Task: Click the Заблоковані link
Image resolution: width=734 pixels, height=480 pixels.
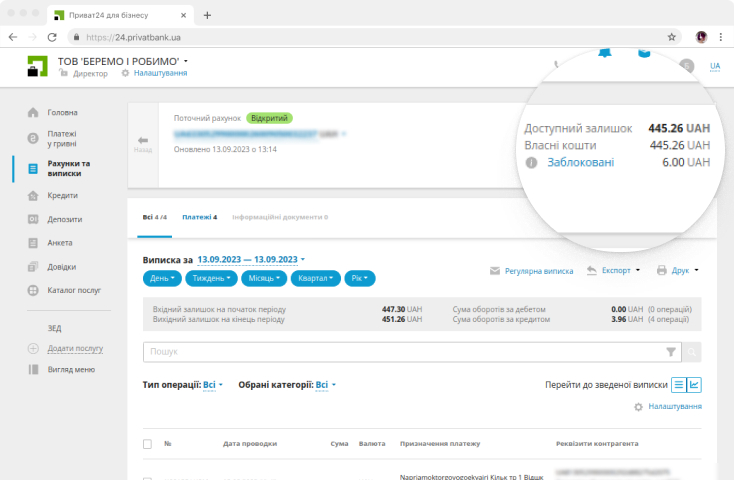Action: pos(581,162)
